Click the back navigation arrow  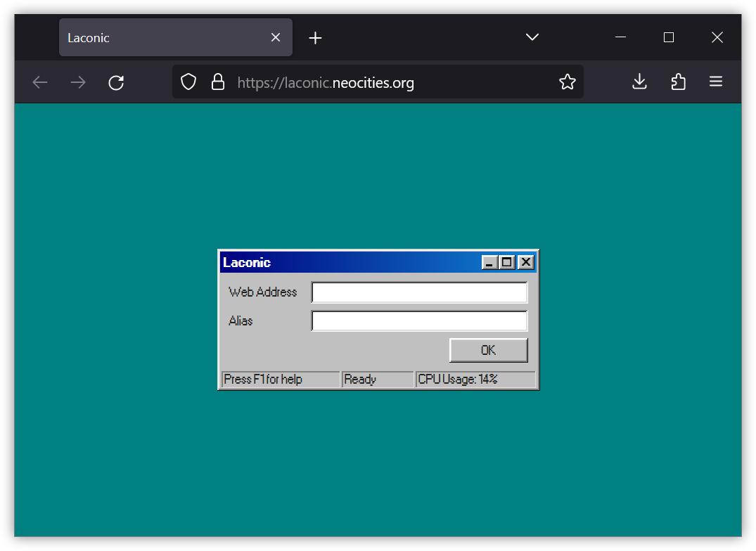point(40,82)
